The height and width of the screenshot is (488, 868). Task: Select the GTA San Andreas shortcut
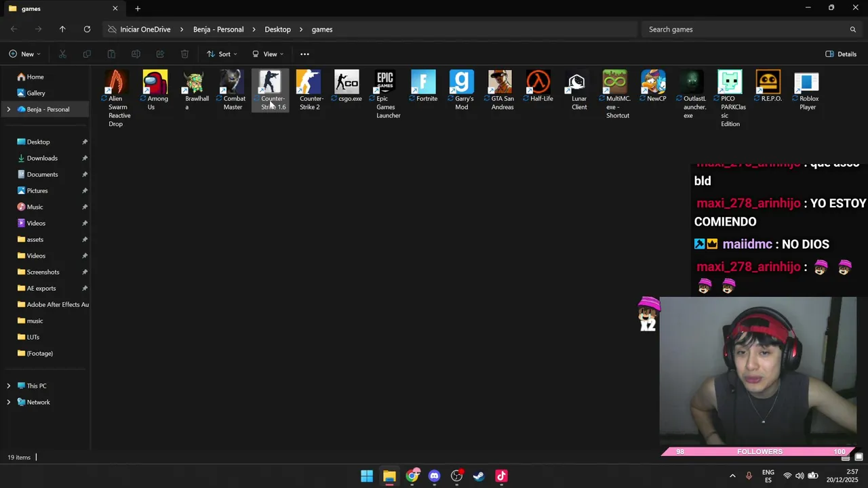pos(500,90)
